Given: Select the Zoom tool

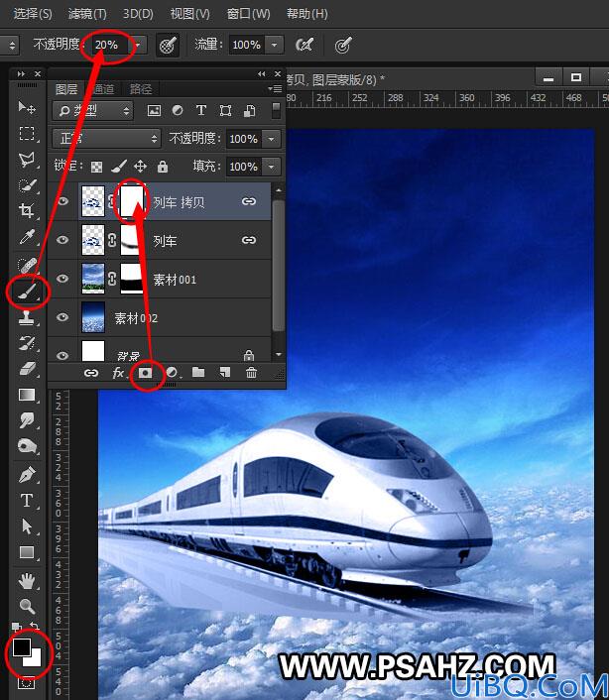Looking at the screenshot, I should tap(27, 606).
